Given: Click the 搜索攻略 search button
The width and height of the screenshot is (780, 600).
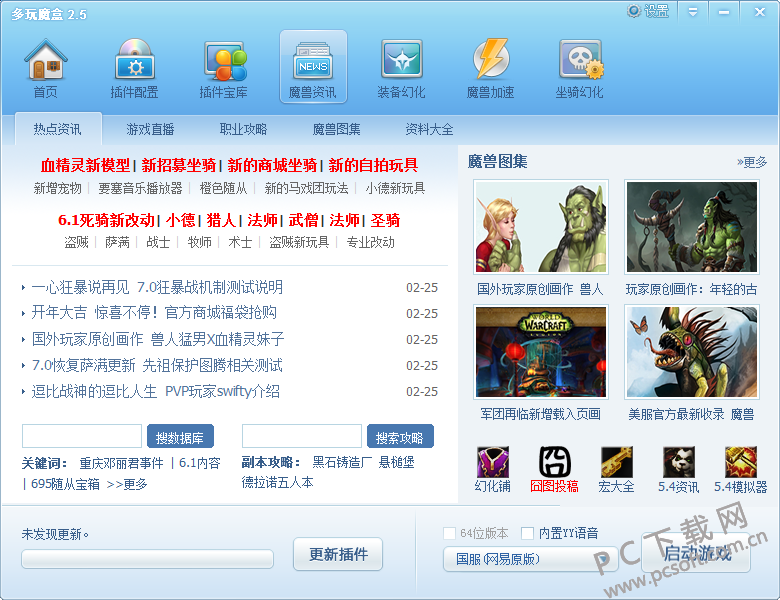Looking at the screenshot, I should 400,438.
